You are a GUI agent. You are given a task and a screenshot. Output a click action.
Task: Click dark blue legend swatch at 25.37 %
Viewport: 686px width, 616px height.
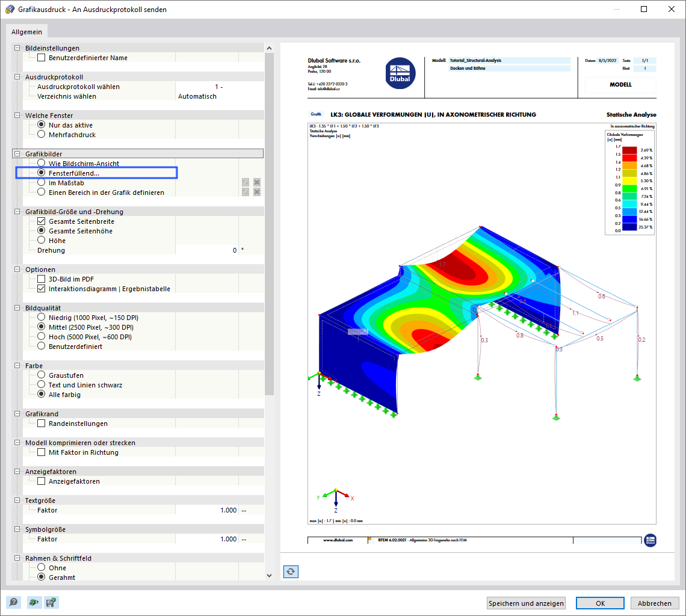pyautogui.click(x=629, y=227)
